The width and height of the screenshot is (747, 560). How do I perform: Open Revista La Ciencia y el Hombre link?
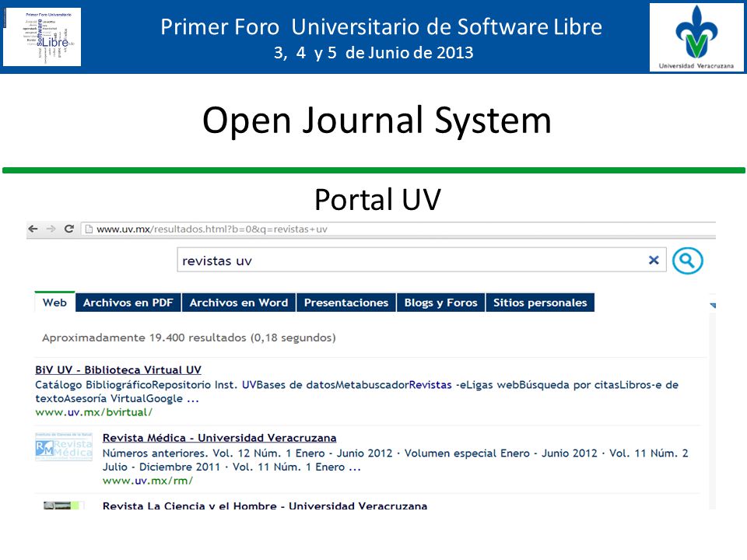(x=265, y=506)
